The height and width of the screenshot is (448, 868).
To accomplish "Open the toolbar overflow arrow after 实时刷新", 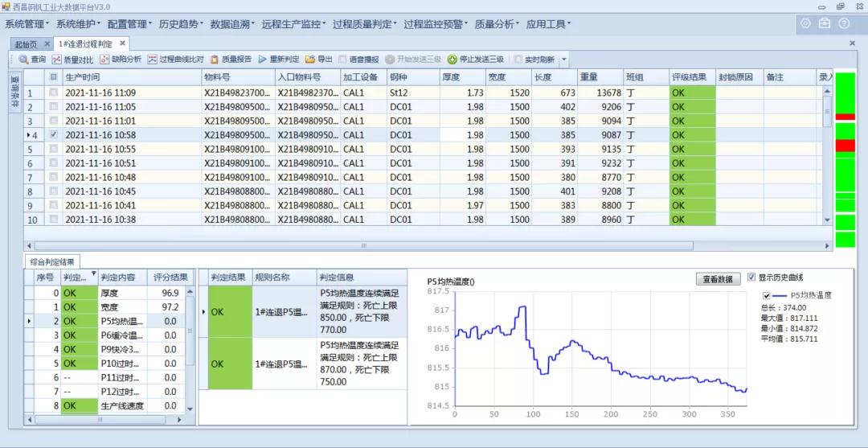I will click(x=564, y=60).
